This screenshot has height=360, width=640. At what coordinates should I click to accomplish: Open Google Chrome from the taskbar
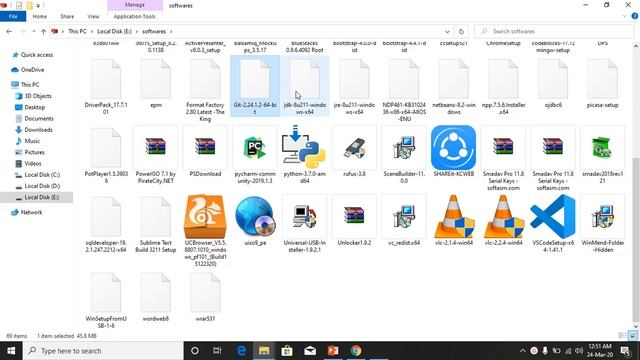pyautogui.click(x=356, y=351)
